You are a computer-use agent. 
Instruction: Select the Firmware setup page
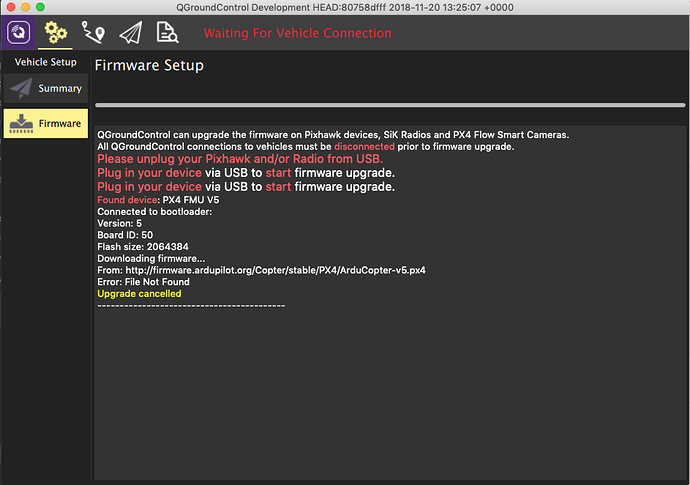point(46,124)
